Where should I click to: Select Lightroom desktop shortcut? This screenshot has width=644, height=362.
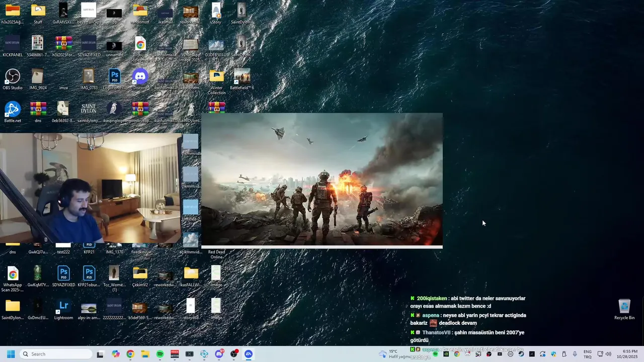click(63, 309)
